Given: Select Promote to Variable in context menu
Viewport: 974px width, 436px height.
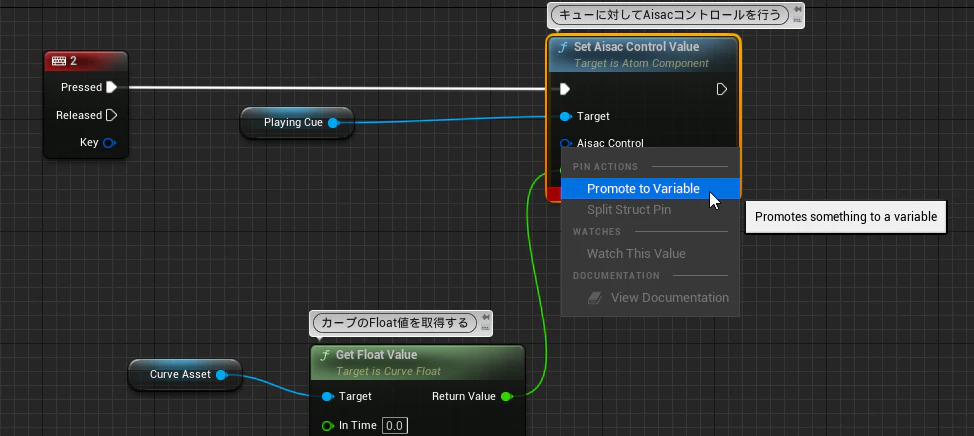Looking at the screenshot, I should click(650, 189).
